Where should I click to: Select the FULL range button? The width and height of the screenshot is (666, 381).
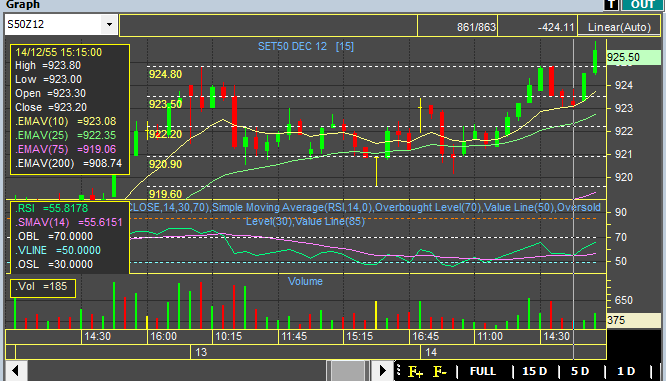[x=483, y=371]
